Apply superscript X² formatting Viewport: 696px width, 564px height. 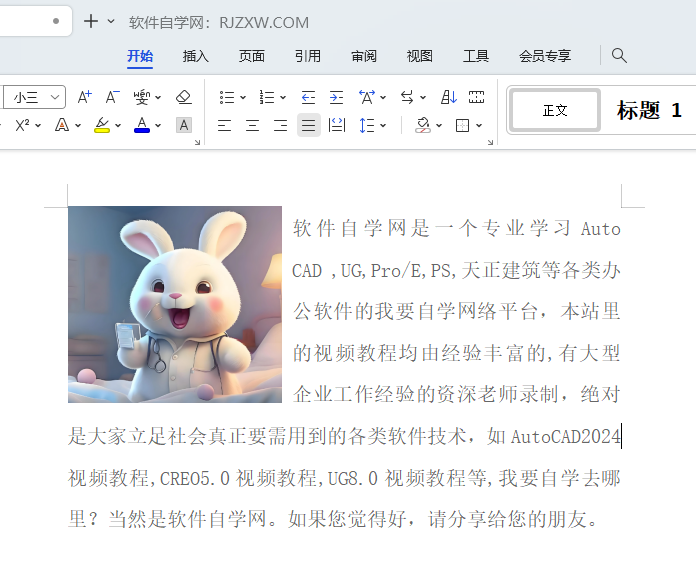pos(22,125)
